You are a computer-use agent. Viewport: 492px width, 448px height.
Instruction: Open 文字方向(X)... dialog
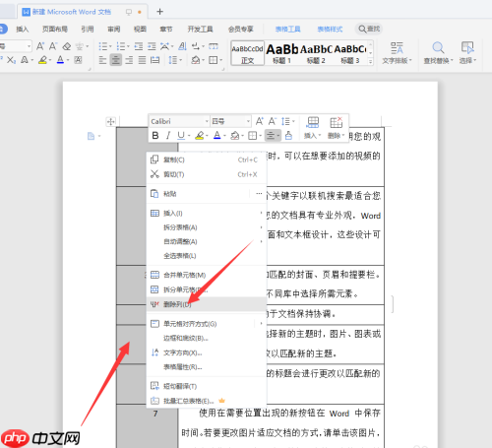(x=207, y=352)
